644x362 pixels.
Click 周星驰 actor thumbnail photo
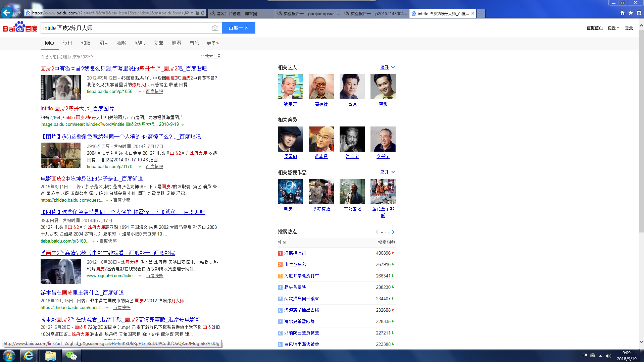(290, 139)
